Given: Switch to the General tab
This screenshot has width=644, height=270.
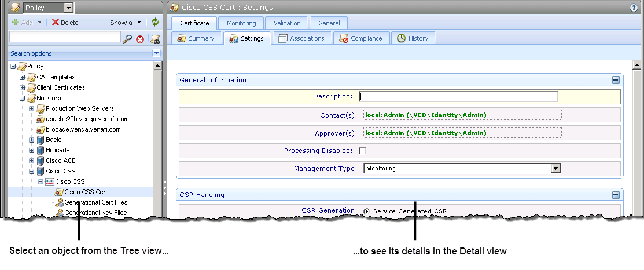Looking at the screenshot, I should click(x=329, y=23).
